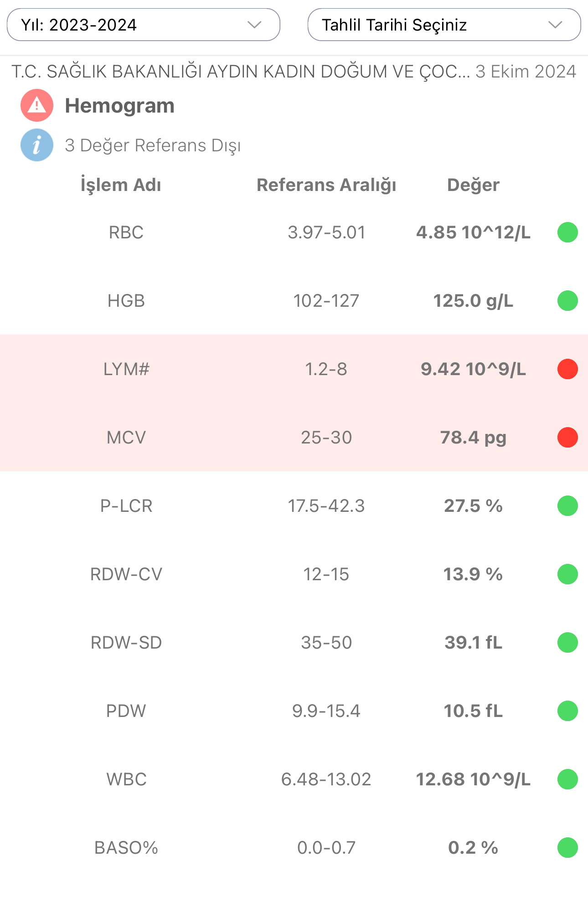Viewport: 588px width, 897px height.
Task: Tap the green status dot for HGB
Action: coord(567,301)
